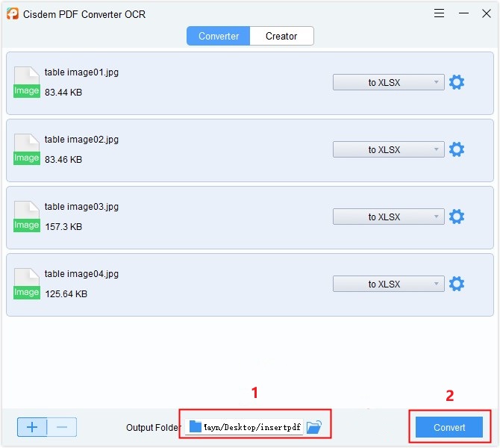Open settings gear for table image02.jpg
Image resolution: width=500 pixels, height=448 pixels.
point(456,149)
